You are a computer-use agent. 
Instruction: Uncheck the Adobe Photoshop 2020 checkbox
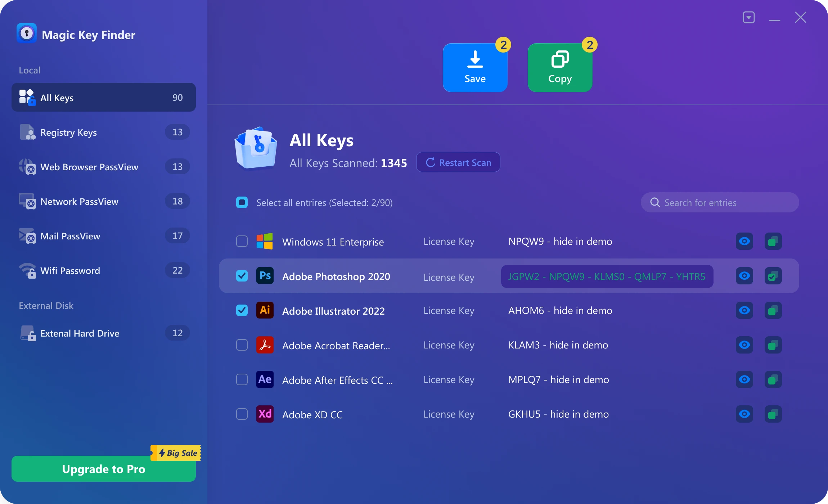coord(242,276)
